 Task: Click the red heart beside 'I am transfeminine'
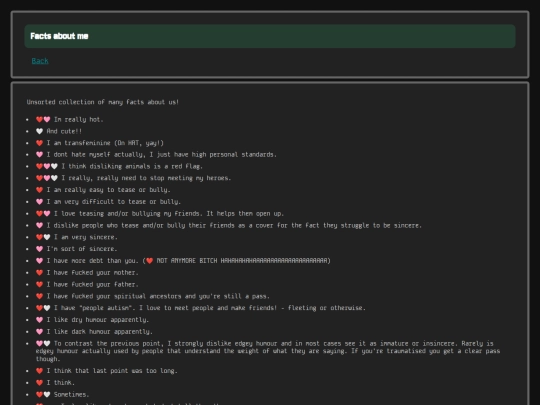pos(39,143)
